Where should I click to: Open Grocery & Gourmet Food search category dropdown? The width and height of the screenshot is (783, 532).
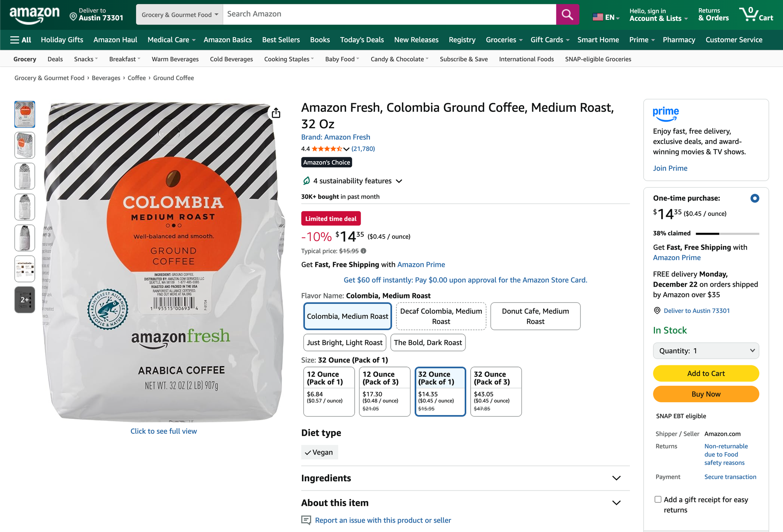[x=180, y=14]
